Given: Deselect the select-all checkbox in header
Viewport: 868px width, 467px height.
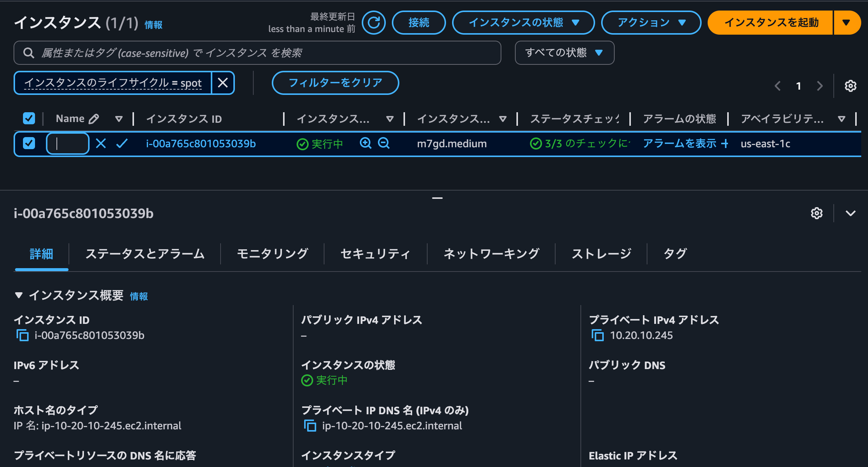Looking at the screenshot, I should (29, 118).
